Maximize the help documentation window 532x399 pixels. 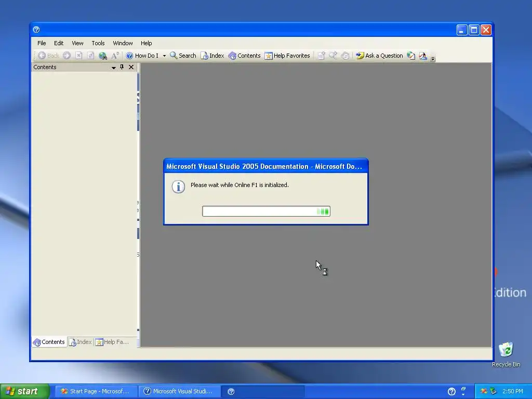[474, 30]
